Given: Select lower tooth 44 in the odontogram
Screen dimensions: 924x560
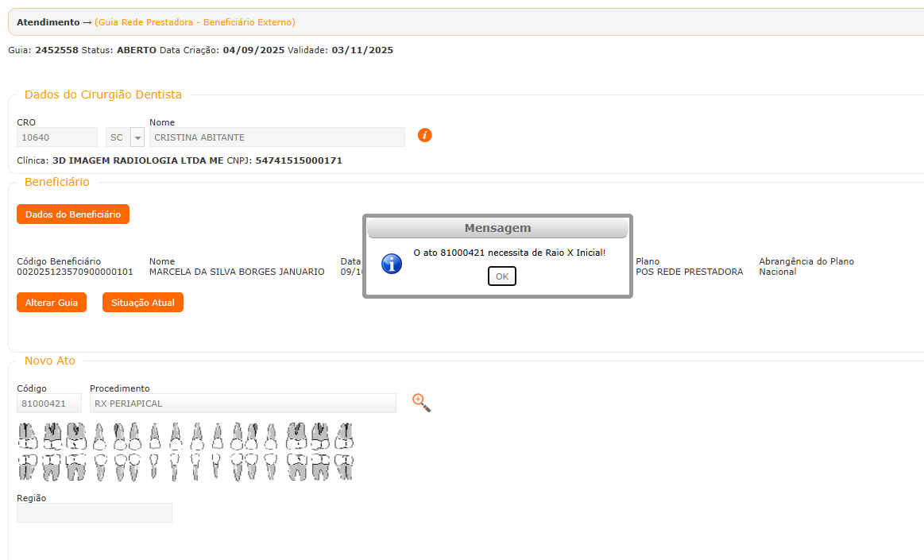Looking at the screenshot, I should pos(120,467).
